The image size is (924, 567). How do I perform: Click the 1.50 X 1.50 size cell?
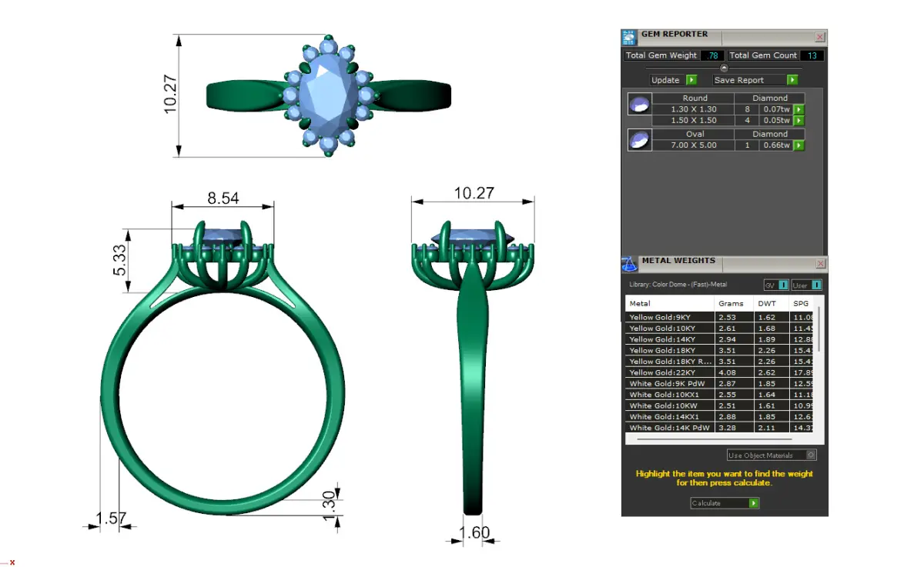tap(693, 120)
